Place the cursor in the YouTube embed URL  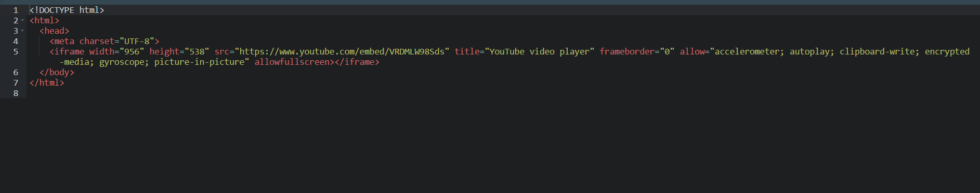coord(342,51)
